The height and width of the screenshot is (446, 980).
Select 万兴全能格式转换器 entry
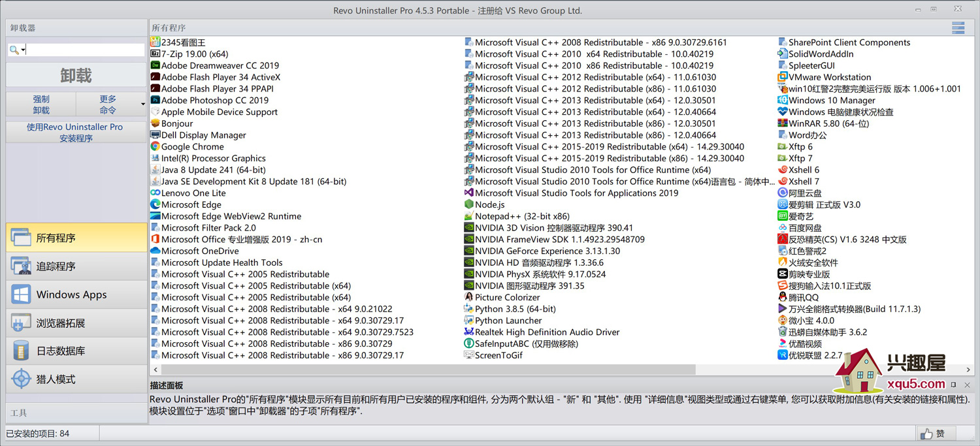(849, 309)
